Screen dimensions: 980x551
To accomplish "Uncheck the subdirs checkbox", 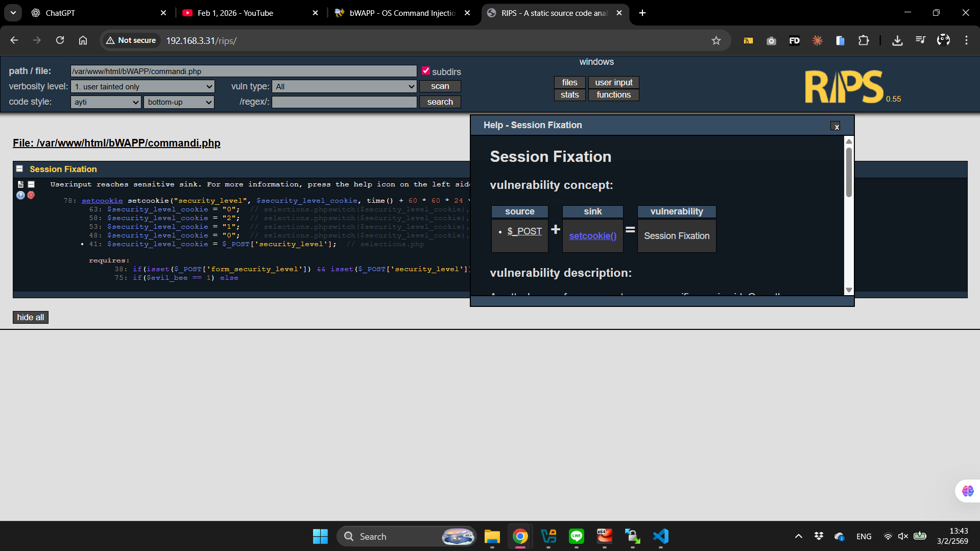I will 425,71.
